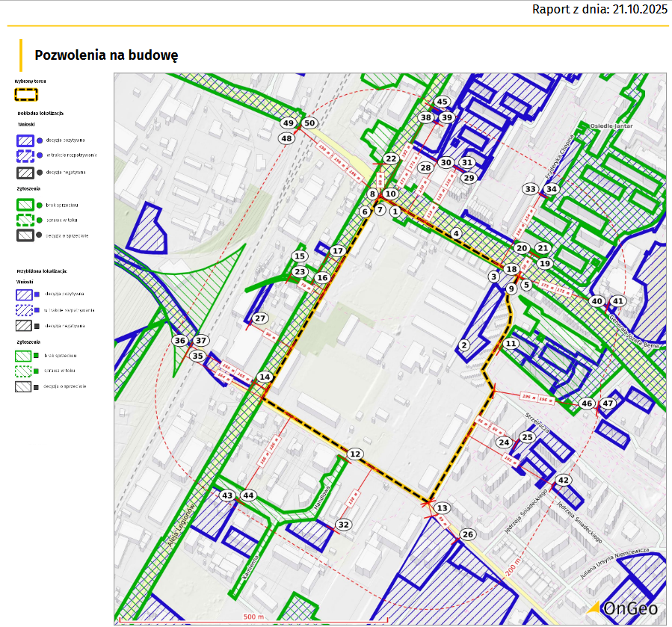This screenshot has width=672, height=627.
Task: Click map marker number 27
Action: tap(259, 318)
